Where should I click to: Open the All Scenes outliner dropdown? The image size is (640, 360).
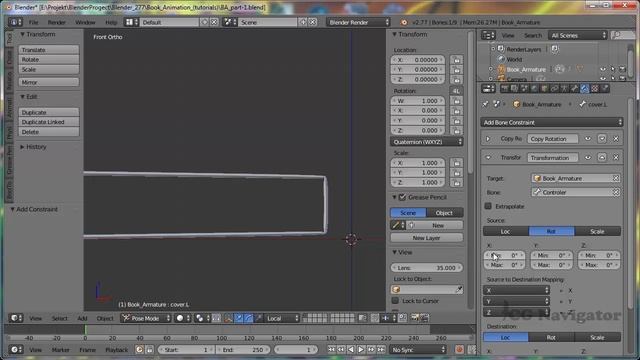pos(578,36)
